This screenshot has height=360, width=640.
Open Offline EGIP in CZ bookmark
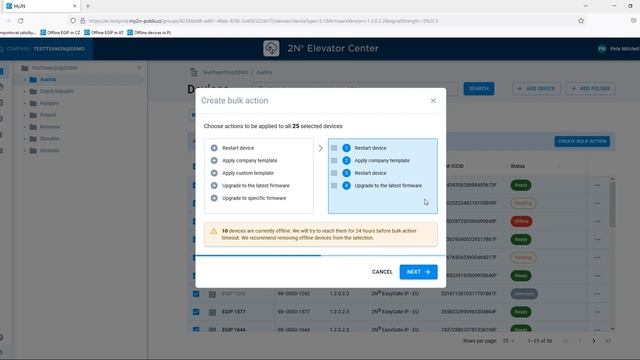(x=60, y=33)
